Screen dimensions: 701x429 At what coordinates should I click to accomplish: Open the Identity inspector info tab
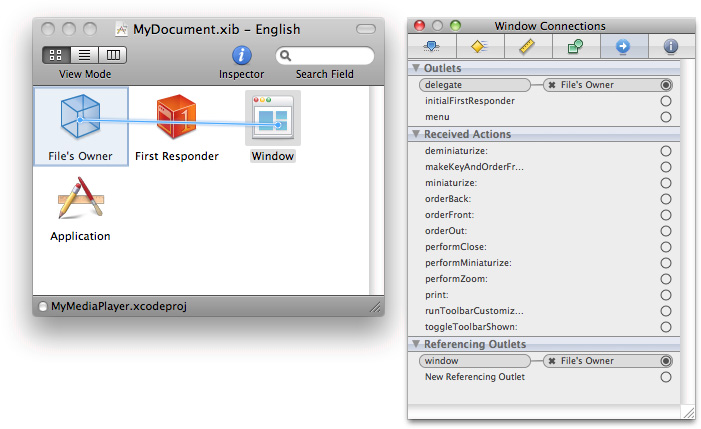[x=670, y=46]
